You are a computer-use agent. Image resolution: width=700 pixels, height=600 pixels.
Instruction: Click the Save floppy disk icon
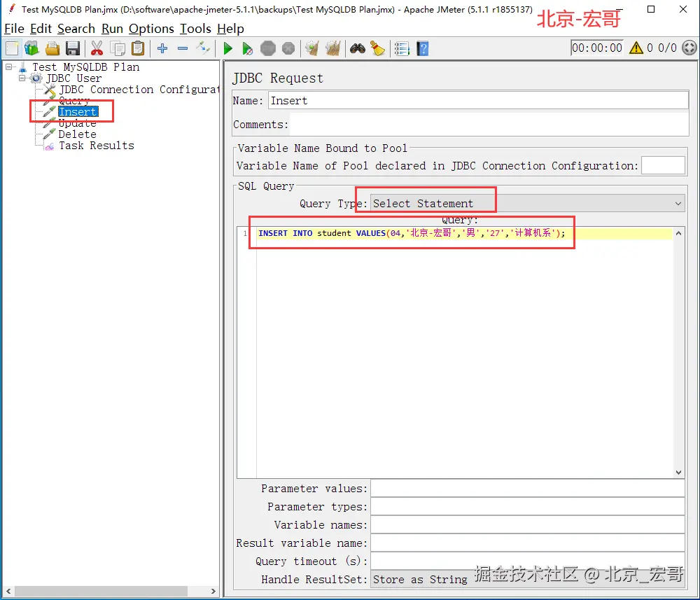(x=72, y=48)
